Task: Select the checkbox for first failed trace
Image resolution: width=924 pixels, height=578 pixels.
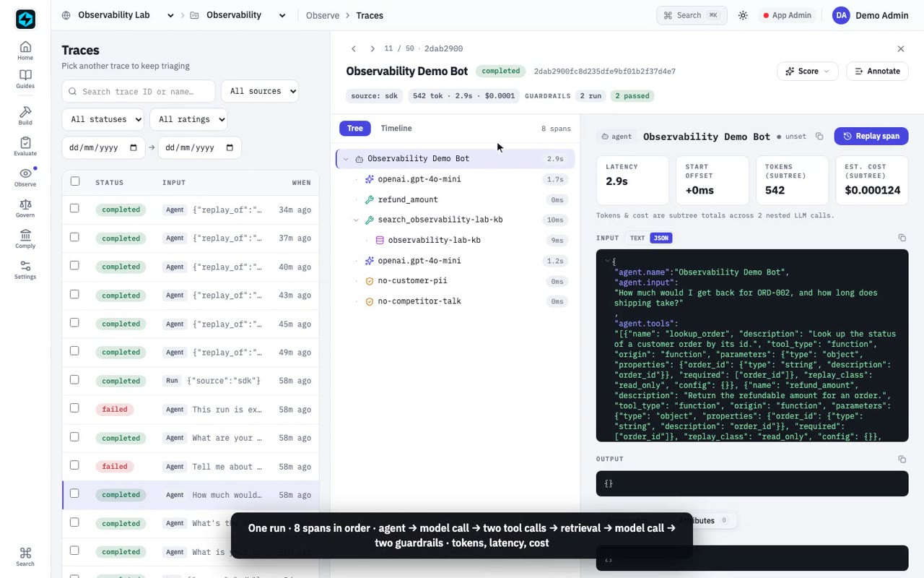Action: pos(74,408)
